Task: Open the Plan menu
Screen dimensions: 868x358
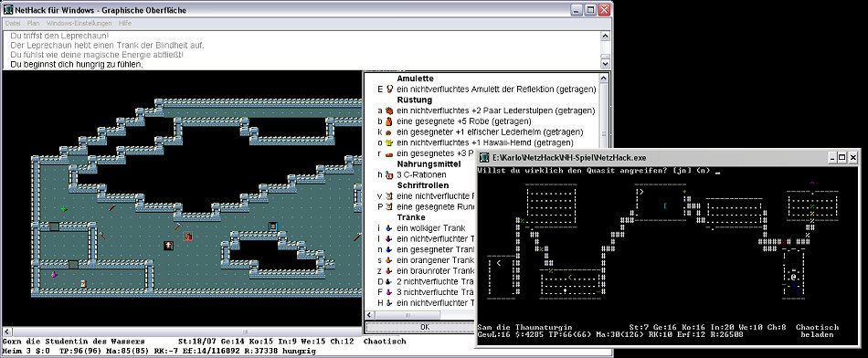Action: [33, 23]
